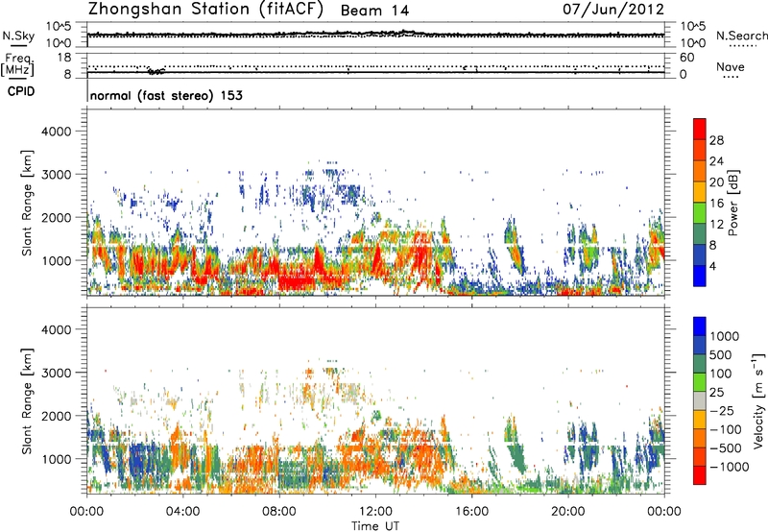This screenshot has height=532, width=768.
Task: Click the "-25" value on velocity colorbar
Action: coord(722,411)
